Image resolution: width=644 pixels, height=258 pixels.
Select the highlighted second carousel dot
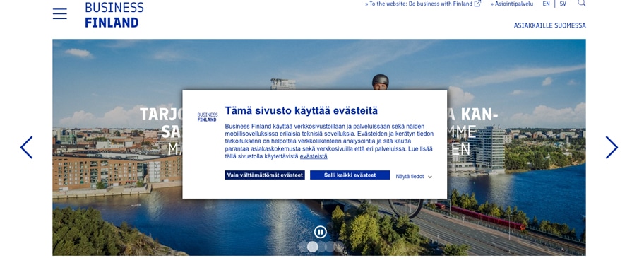tap(313, 247)
